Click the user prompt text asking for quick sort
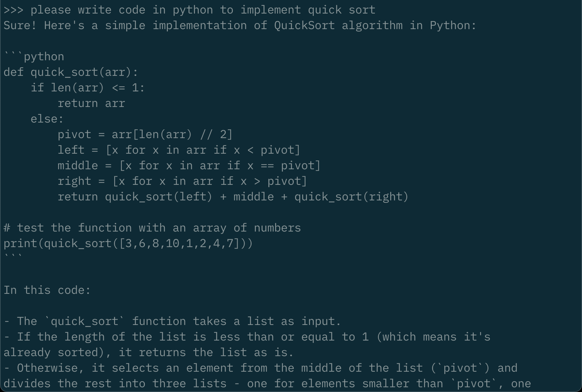The height and width of the screenshot is (392, 582). tap(203, 10)
